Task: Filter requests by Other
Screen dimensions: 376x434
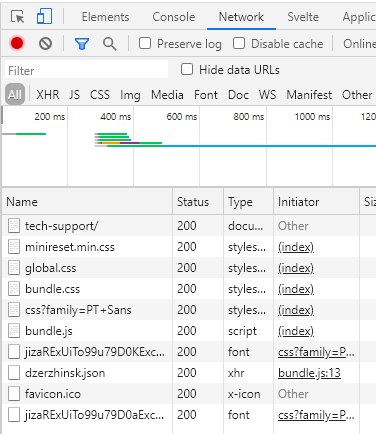Action: pyautogui.click(x=357, y=95)
